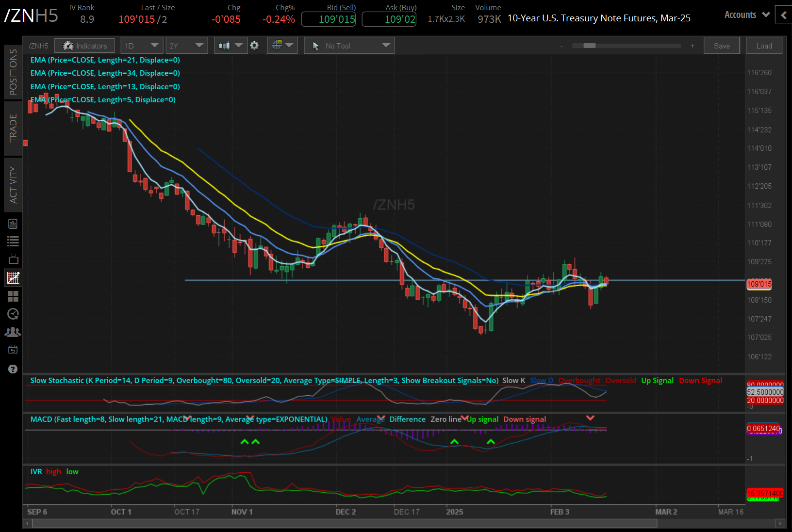792x532 pixels.
Task: Expand the 2Y time range dropdown
Action: (186, 45)
